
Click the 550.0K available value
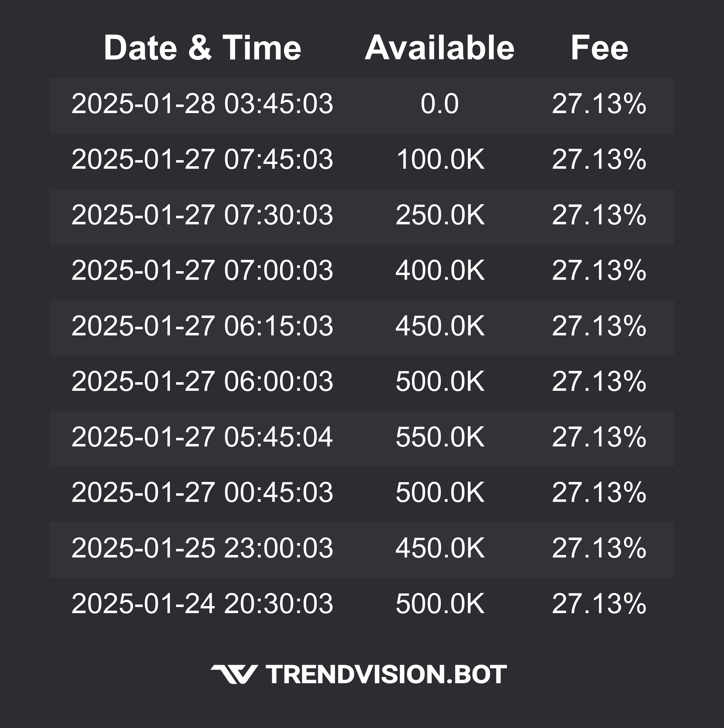pos(440,437)
